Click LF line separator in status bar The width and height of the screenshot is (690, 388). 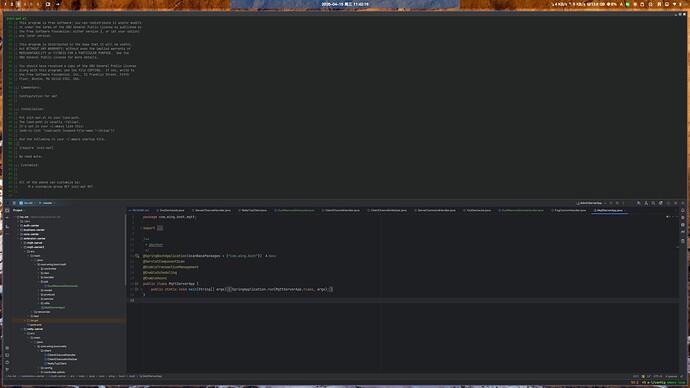[x=649, y=377]
